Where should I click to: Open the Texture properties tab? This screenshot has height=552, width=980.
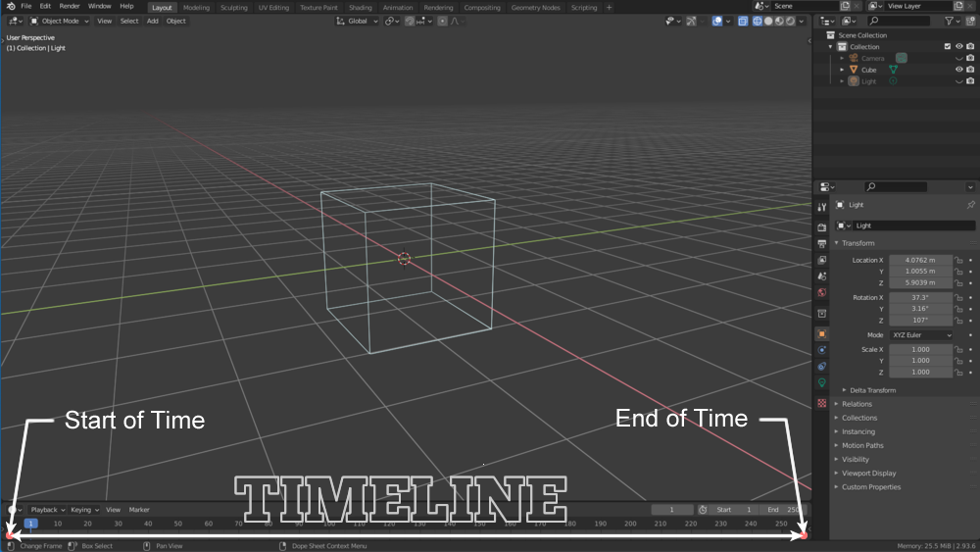(822, 403)
